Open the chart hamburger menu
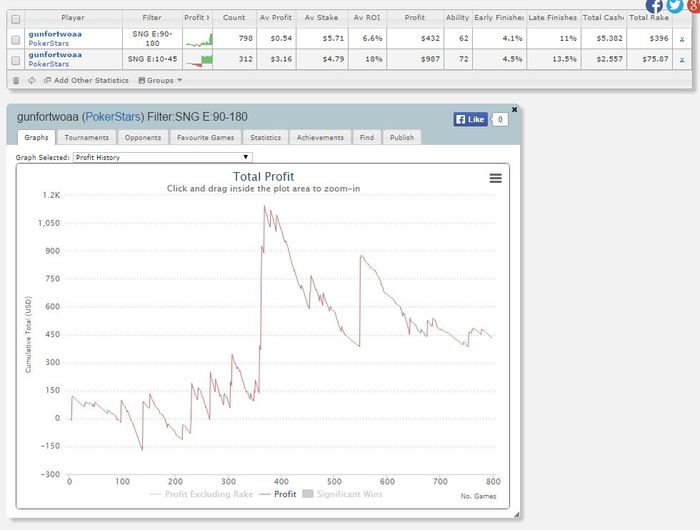The width and height of the screenshot is (700, 530). click(495, 178)
